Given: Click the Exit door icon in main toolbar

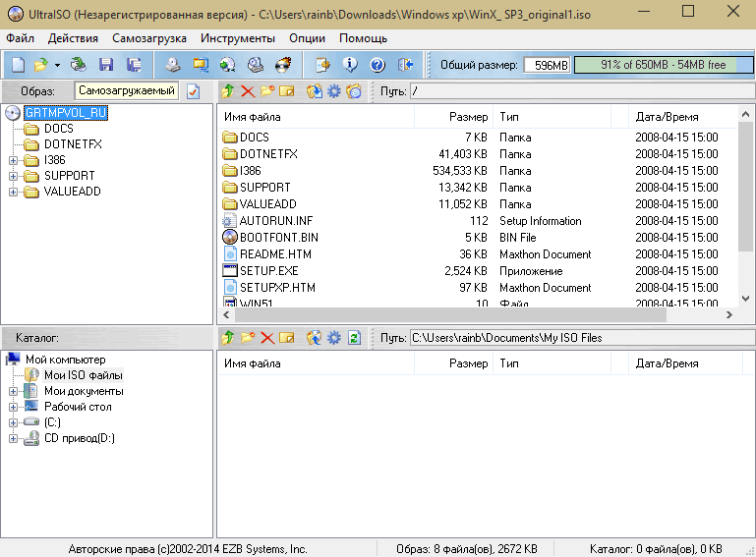Looking at the screenshot, I should click(x=405, y=65).
